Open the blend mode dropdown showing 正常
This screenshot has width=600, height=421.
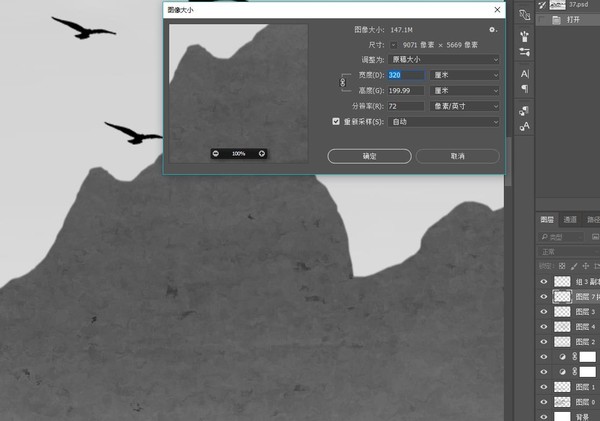[568, 252]
